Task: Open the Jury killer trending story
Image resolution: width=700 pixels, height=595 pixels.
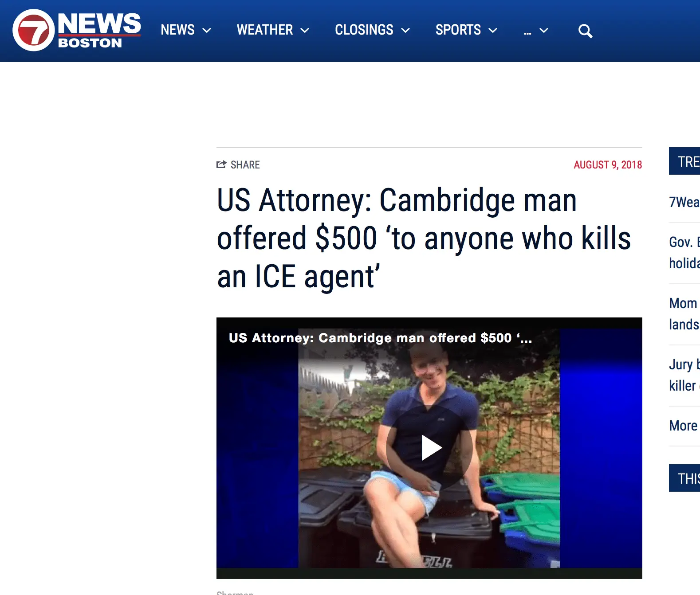Action: pyautogui.click(x=684, y=375)
